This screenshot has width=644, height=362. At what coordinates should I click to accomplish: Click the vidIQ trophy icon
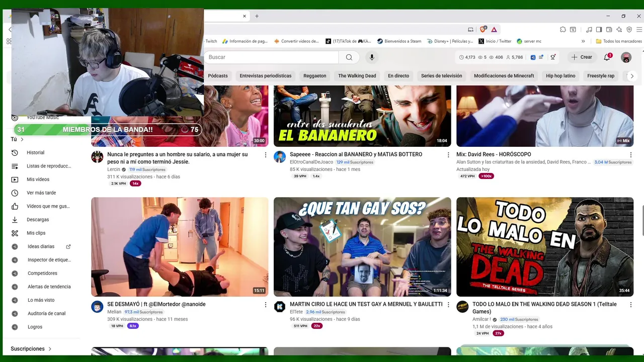tap(553, 57)
